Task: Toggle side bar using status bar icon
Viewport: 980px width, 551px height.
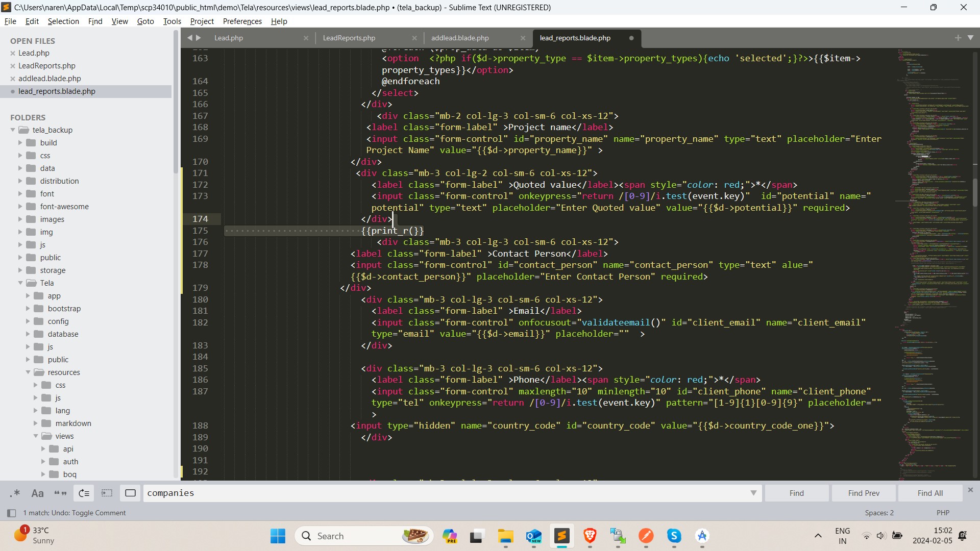Action: (x=11, y=513)
